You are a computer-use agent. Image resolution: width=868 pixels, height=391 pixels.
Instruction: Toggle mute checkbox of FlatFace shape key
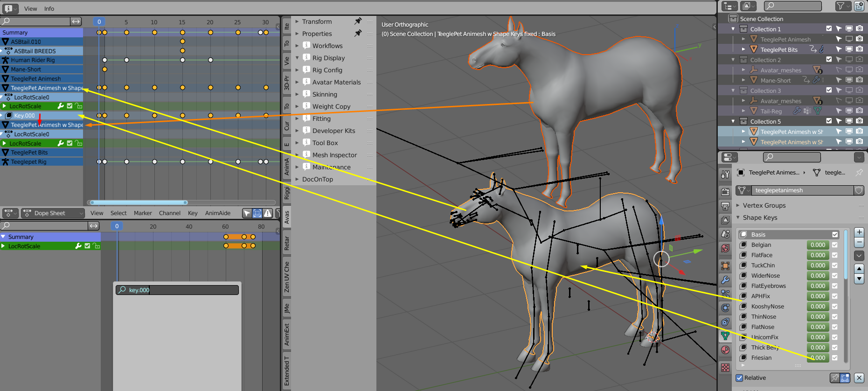tap(835, 255)
